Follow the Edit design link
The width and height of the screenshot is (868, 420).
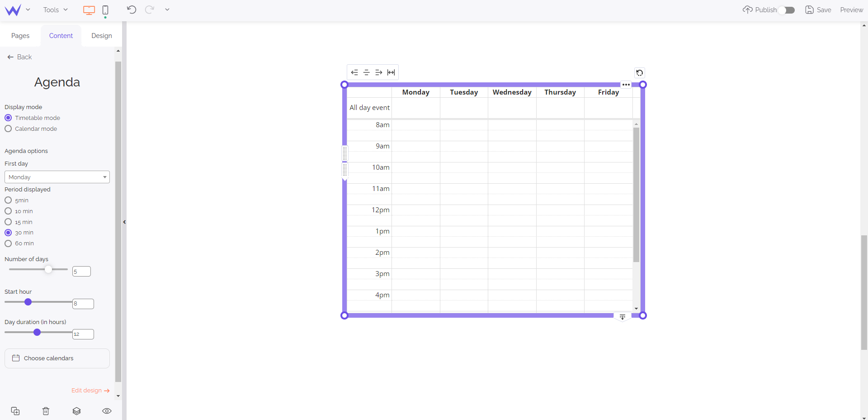click(90, 390)
